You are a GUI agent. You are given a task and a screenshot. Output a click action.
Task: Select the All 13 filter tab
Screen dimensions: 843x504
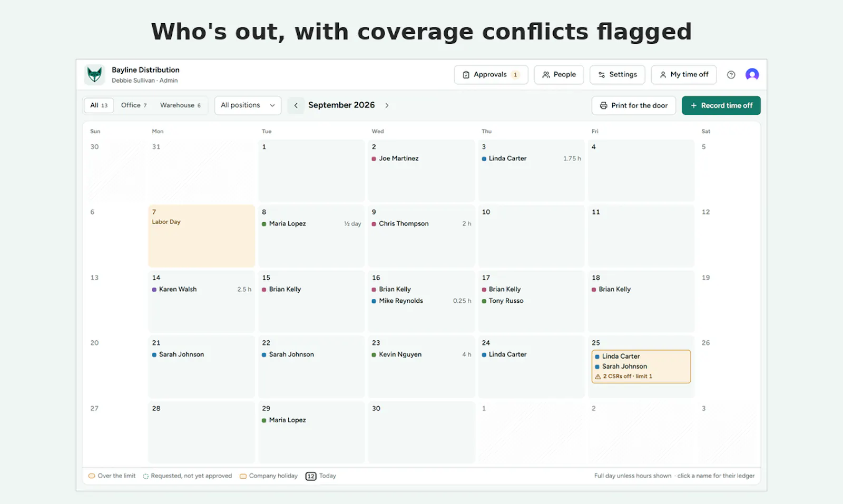click(x=99, y=105)
